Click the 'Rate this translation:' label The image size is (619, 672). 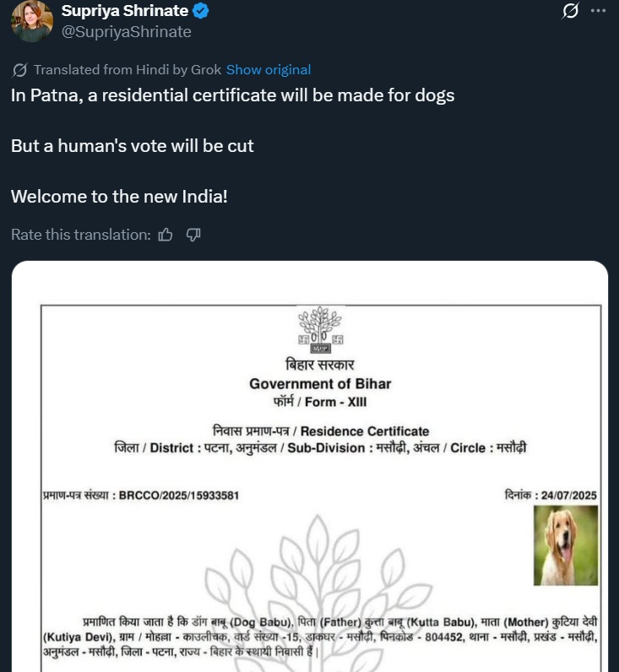(81, 235)
